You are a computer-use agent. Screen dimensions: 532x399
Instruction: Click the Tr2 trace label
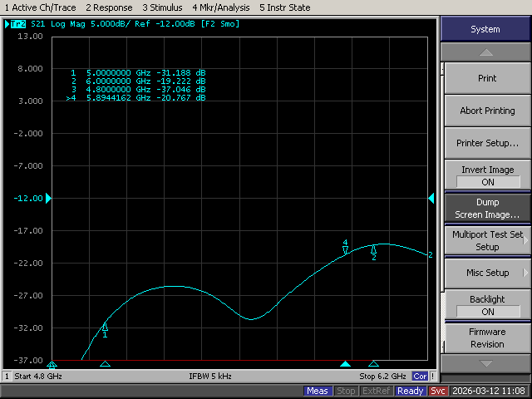[17, 24]
